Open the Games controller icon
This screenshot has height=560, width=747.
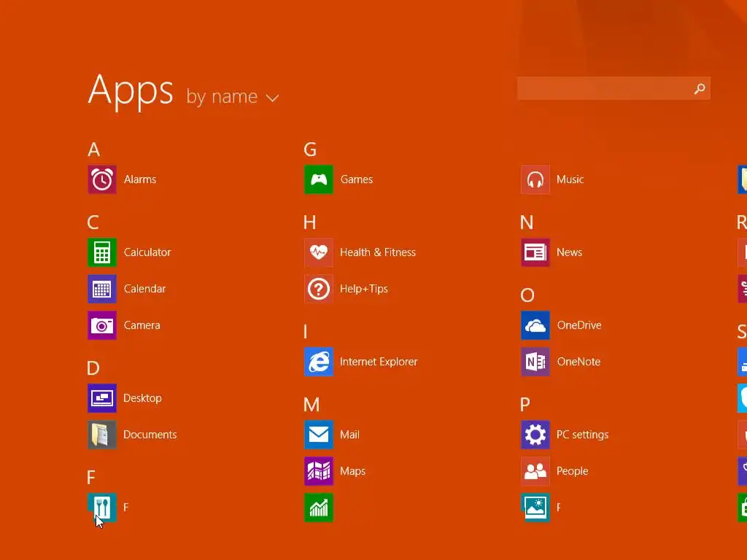click(x=319, y=179)
